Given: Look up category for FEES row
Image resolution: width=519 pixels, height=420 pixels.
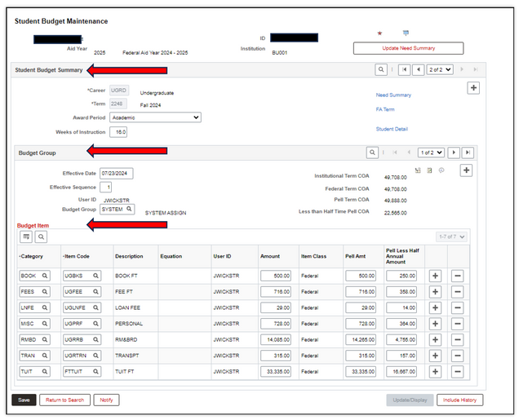Looking at the screenshot, I should pos(45,292).
